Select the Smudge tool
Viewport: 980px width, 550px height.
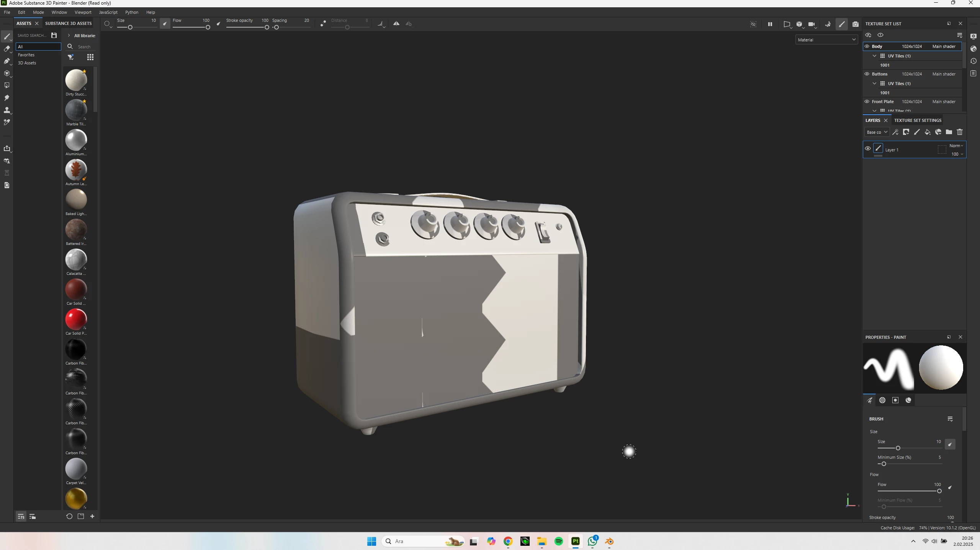click(x=7, y=98)
